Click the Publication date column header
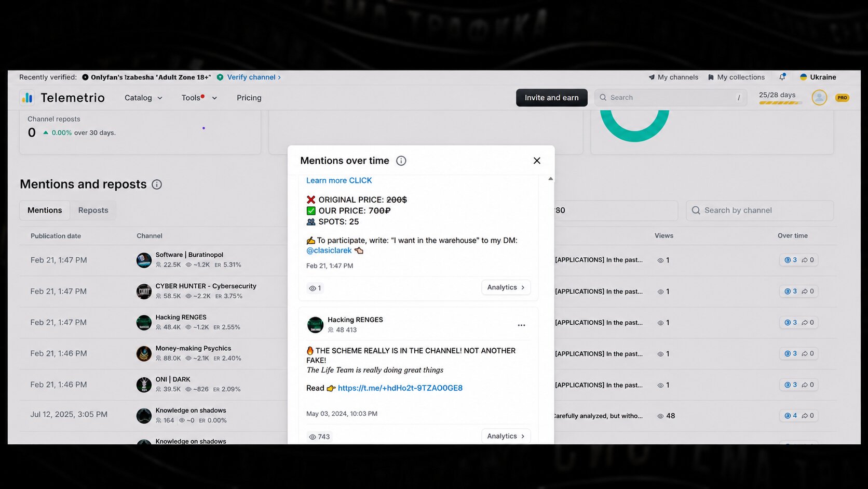 56,236
